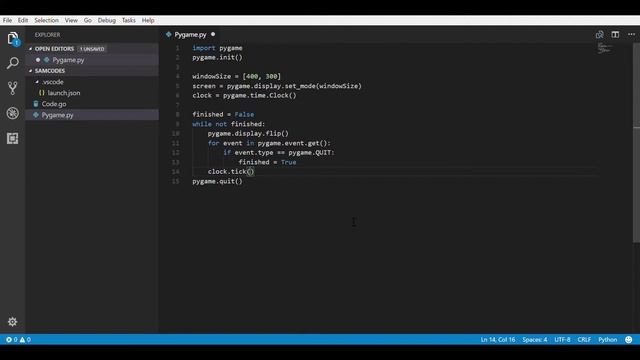Change line endings via CRLF
This screenshot has height=360, width=640.
[584, 340]
